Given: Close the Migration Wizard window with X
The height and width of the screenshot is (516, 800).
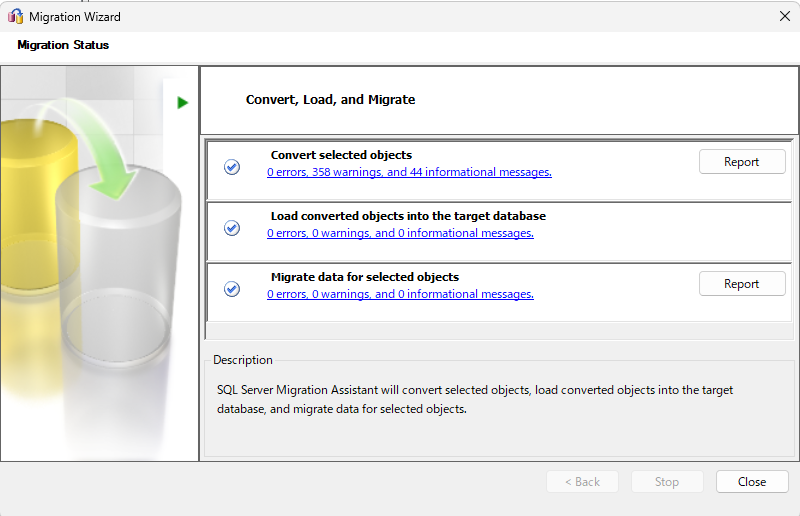Looking at the screenshot, I should pos(784,16).
